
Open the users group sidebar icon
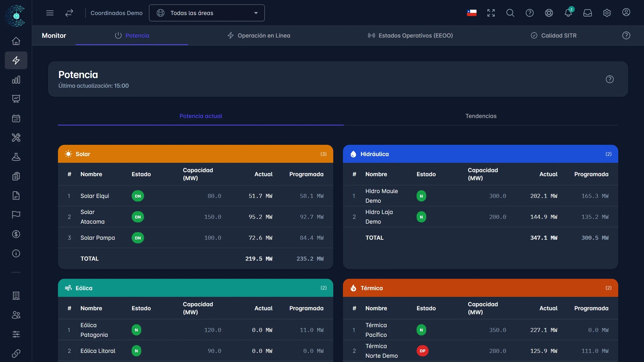(x=16, y=315)
